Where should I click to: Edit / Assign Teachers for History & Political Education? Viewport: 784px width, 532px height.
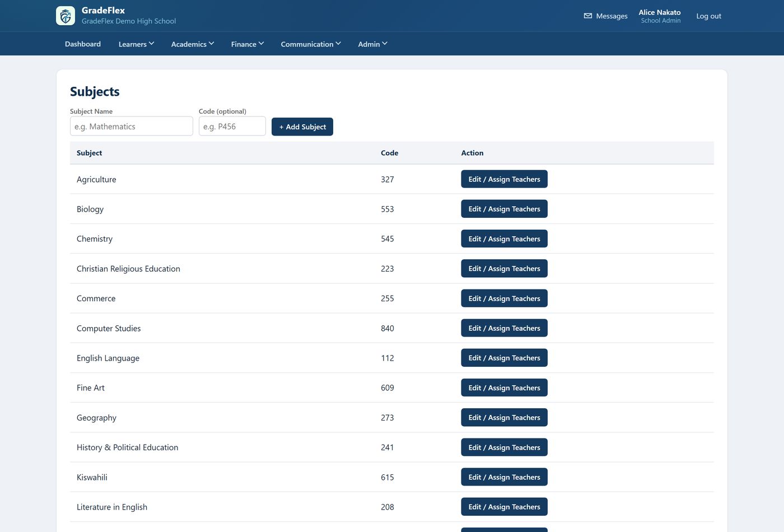click(x=504, y=447)
